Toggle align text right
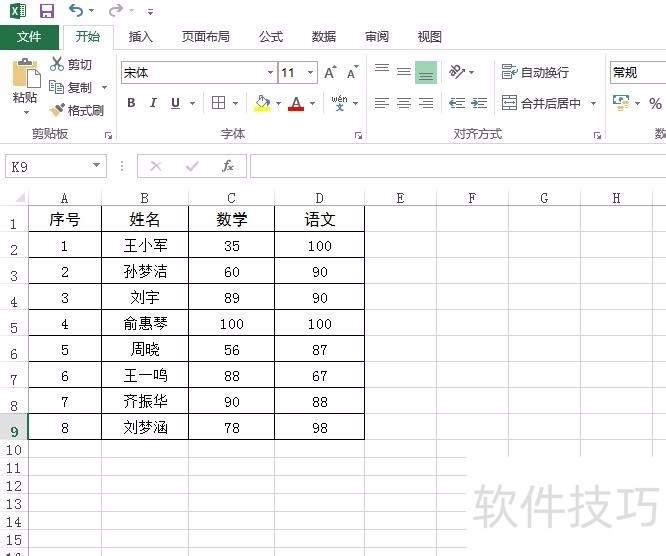The width and height of the screenshot is (666, 556). pos(426,103)
